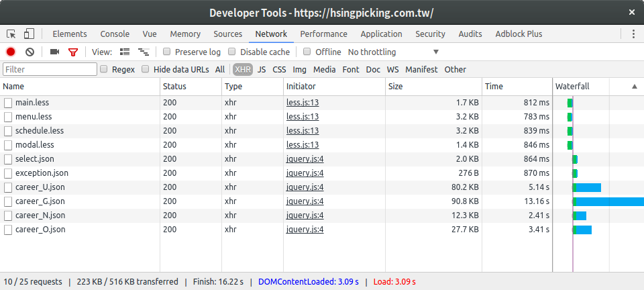Open the Audits tab

470,34
